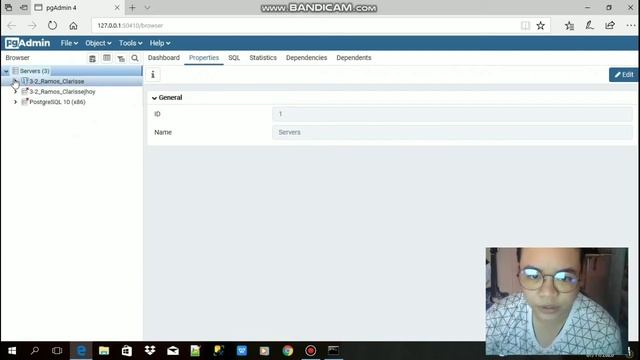Click the ID field
This screenshot has width=640, height=360.
(x=452, y=114)
